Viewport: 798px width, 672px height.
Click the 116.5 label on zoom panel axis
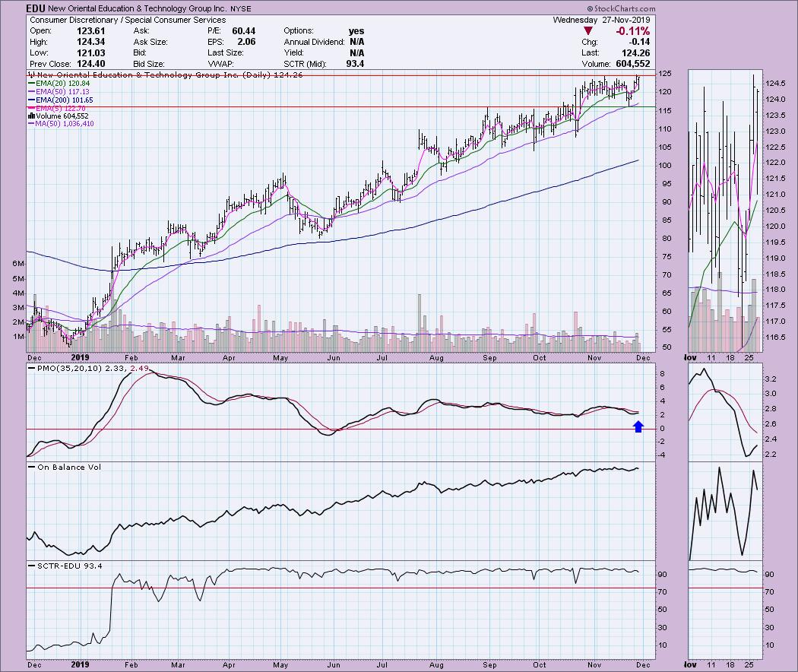[774, 338]
